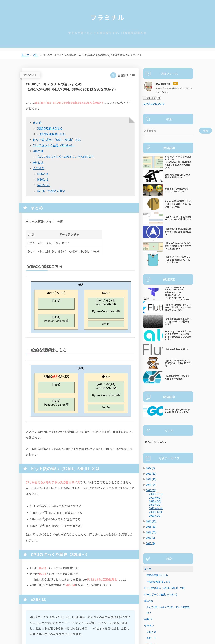
Task: Jump to なんでx32じゃなくてx86 contents link
Action: (66, 157)
